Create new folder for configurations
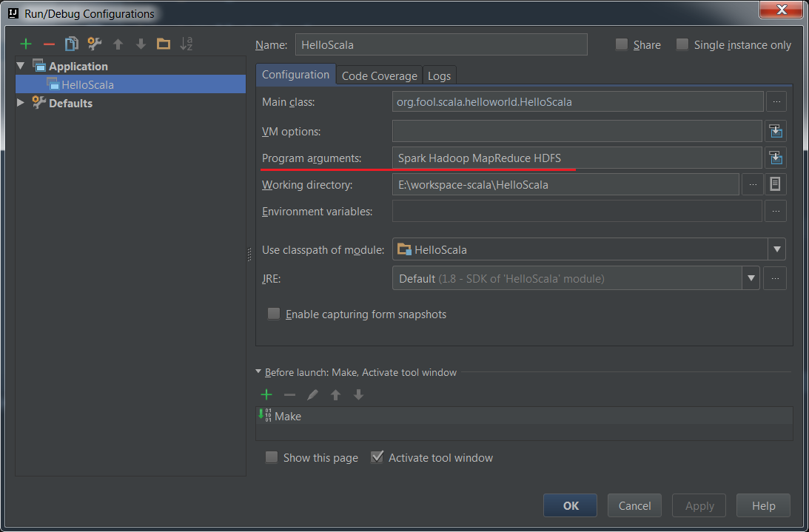809x532 pixels. 164,44
